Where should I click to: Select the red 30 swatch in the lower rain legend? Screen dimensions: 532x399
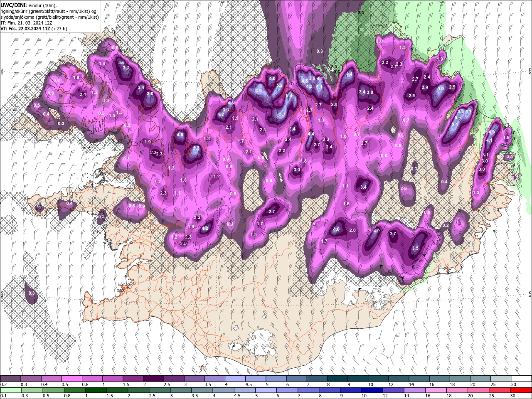point(521,390)
